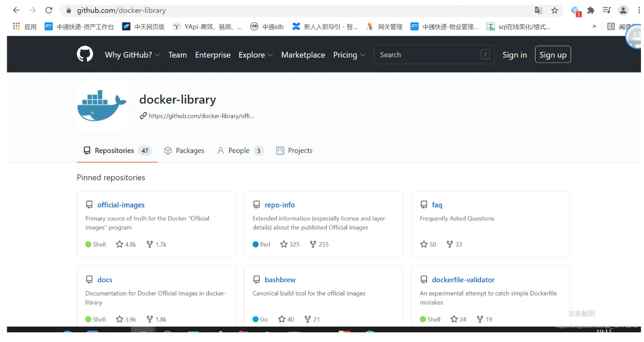Open the 中通快递-物业管理 bookmark
Image resolution: width=644 pixels, height=342 pixels.
[x=444, y=27]
